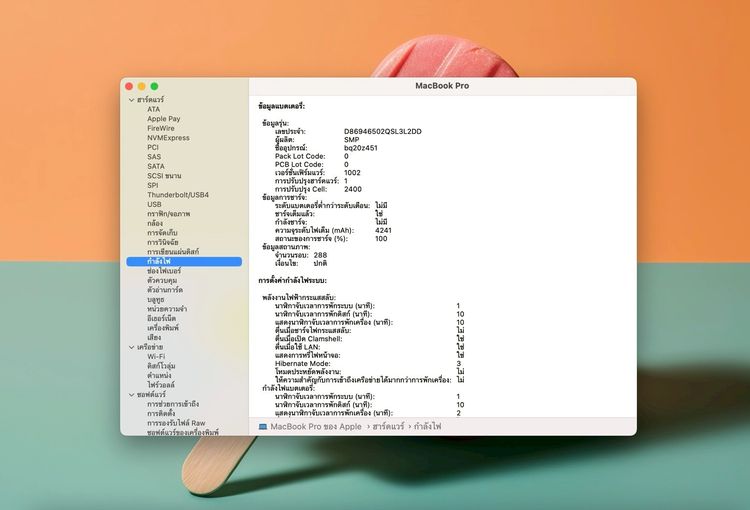Click the MacBook laptop icon in path bar

point(263,426)
